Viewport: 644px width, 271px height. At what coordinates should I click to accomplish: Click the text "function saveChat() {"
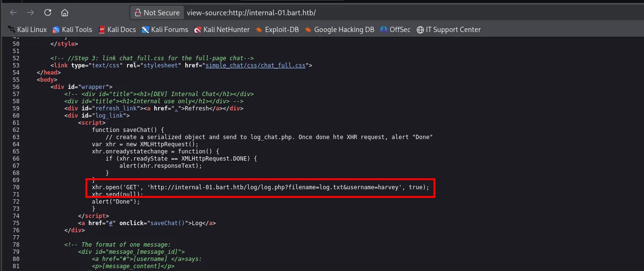click(x=128, y=130)
